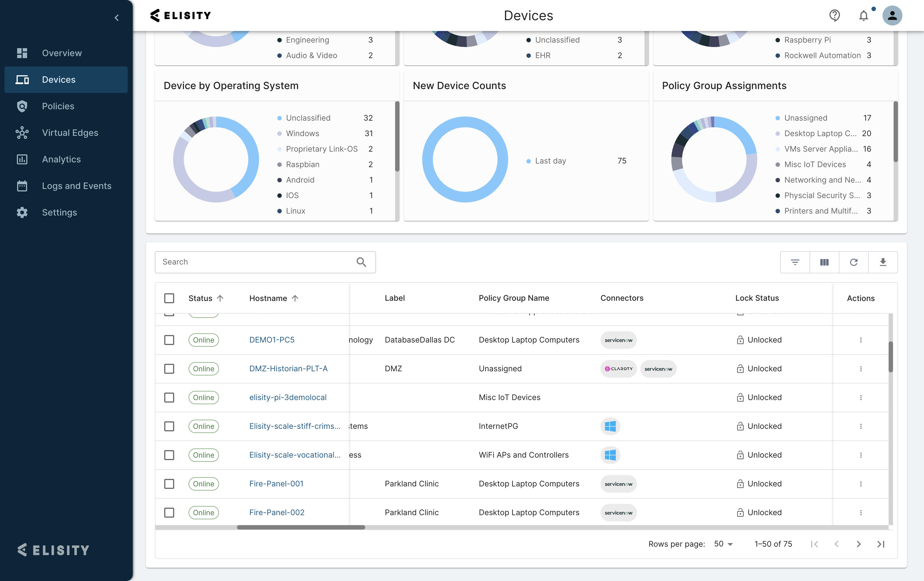Screen dimensions: 924x581
Task: Open Policies in the sidebar
Action: [x=58, y=106]
